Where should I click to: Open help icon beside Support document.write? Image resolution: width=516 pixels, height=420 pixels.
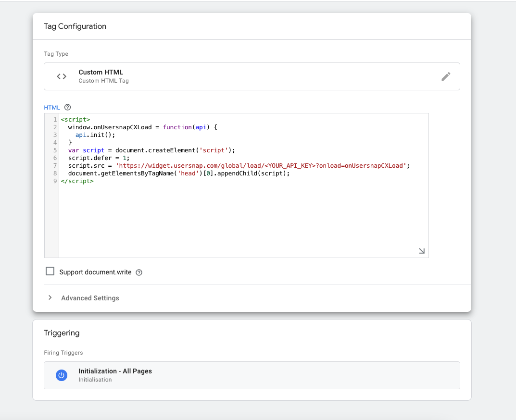139,272
